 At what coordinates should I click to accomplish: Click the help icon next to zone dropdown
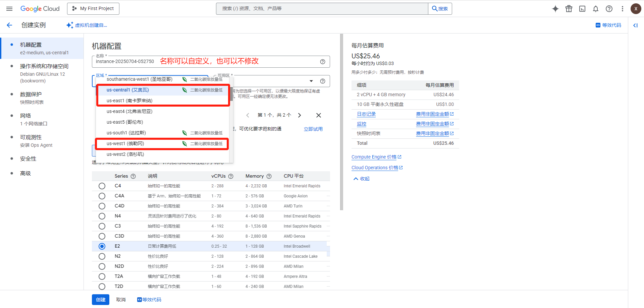pyautogui.click(x=323, y=81)
